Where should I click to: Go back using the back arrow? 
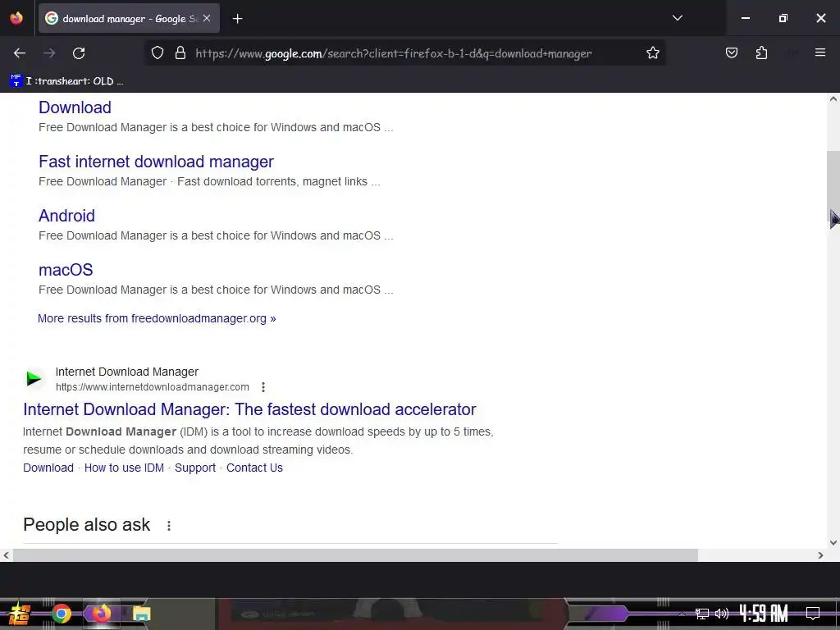click(x=20, y=53)
